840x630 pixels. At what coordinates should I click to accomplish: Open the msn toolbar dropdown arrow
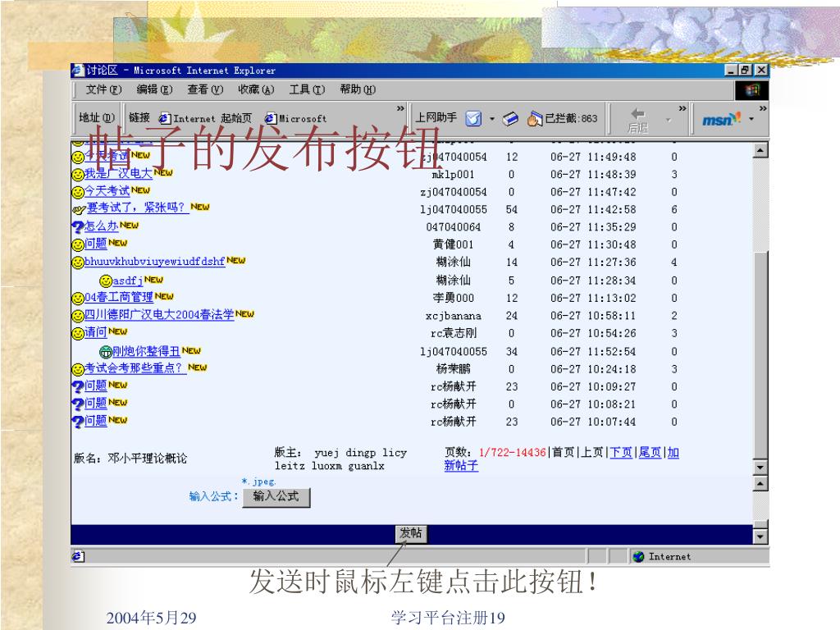pyautogui.click(x=751, y=119)
